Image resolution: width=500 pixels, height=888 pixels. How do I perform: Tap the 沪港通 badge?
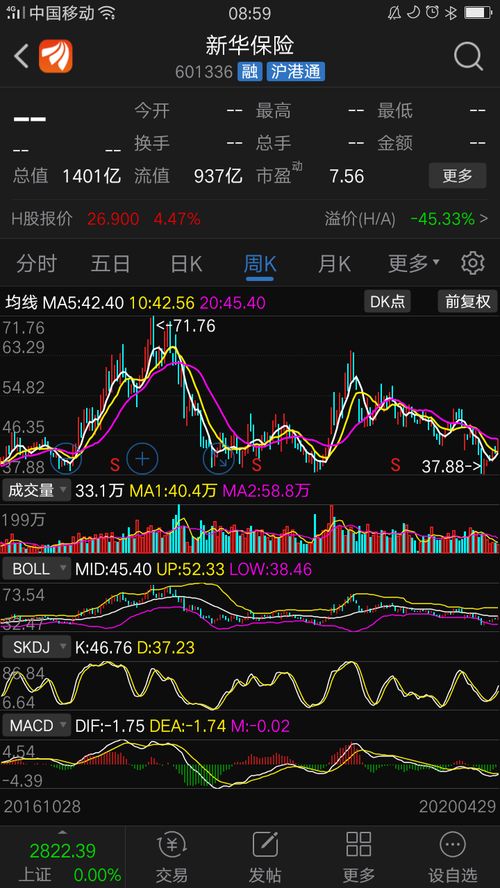(296, 72)
